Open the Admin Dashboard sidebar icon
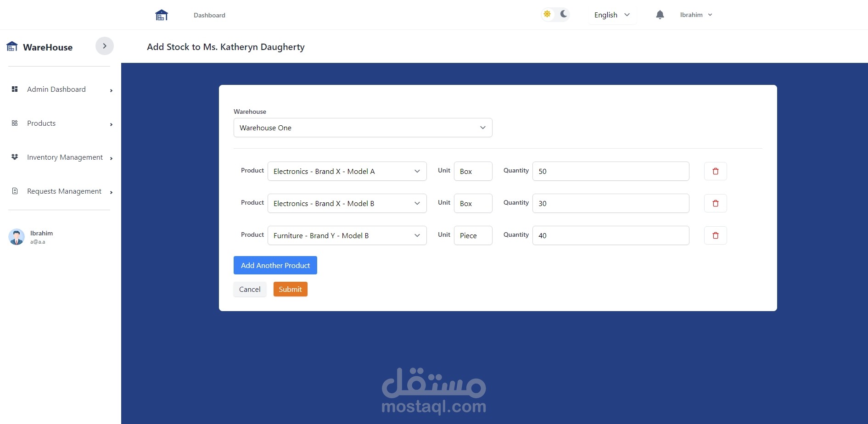The image size is (868, 424). click(x=14, y=89)
